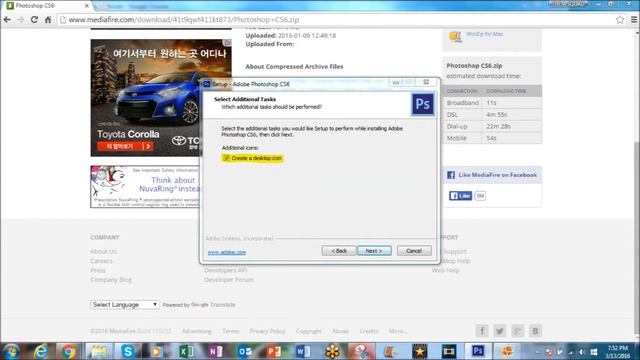Viewport: 640px width, 360px height.
Task: Continue setup with the Next button
Action: (x=374, y=251)
